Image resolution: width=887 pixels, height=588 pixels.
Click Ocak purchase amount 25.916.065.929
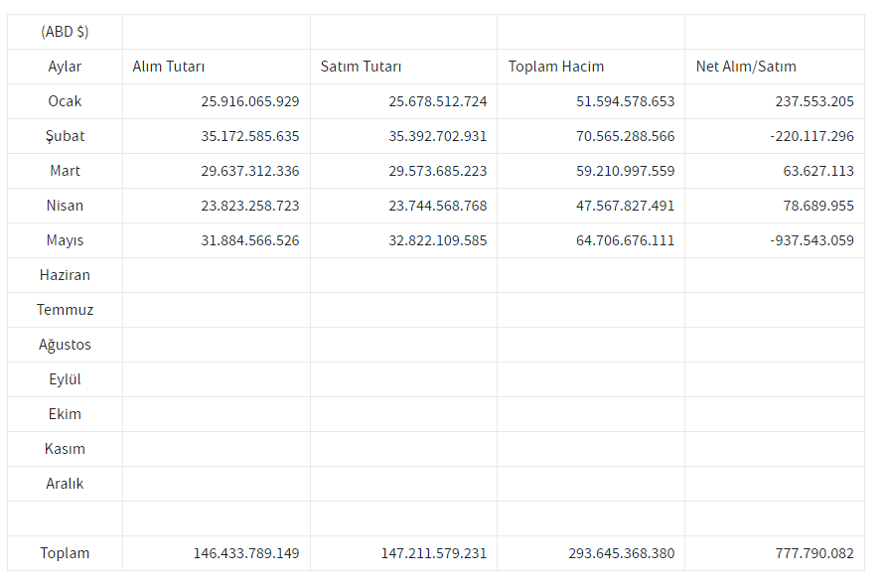pos(249,101)
